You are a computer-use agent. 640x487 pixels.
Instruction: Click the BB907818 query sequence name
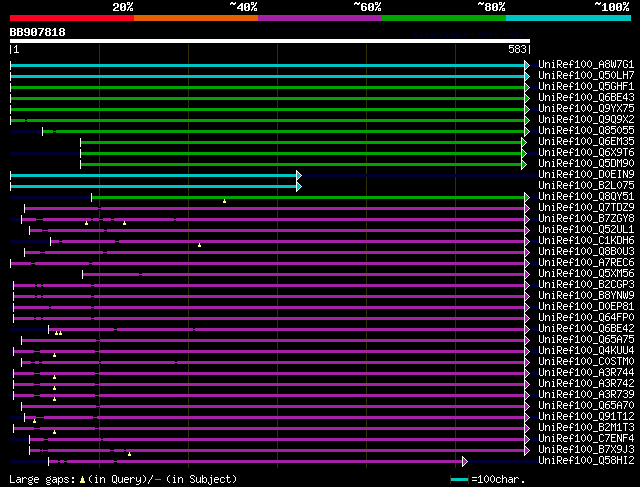tap(38, 32)
